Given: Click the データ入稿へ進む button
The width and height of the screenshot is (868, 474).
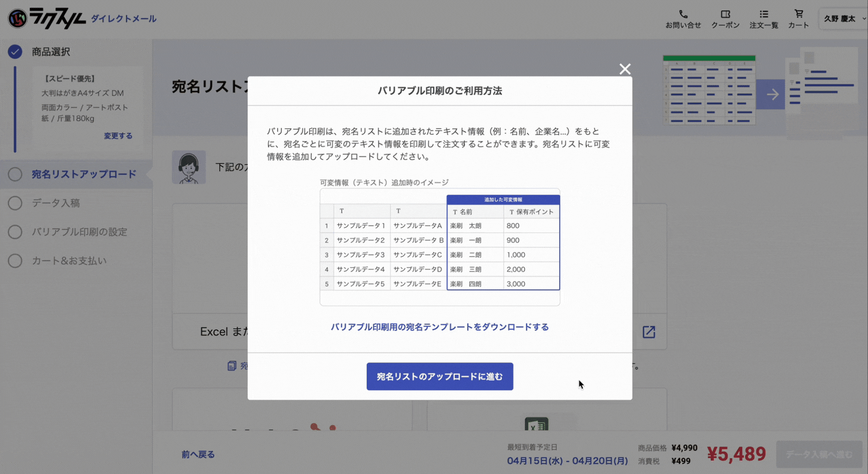Looking at the screenshot, I should 819,454.
